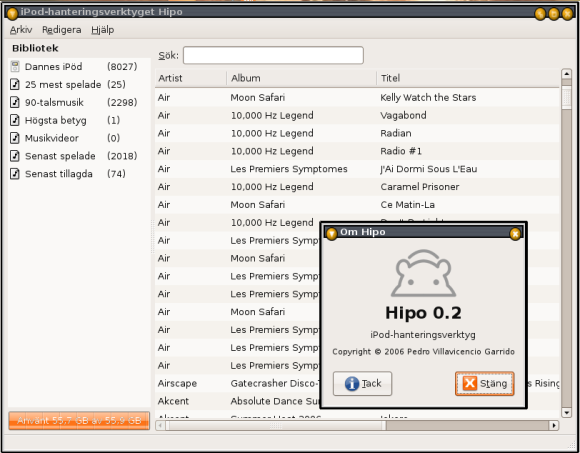The width and height of the screenshot is (580, 453).
Task: Close the Om Hipo dialog via title bar button
Action: (x=515, y=233)
